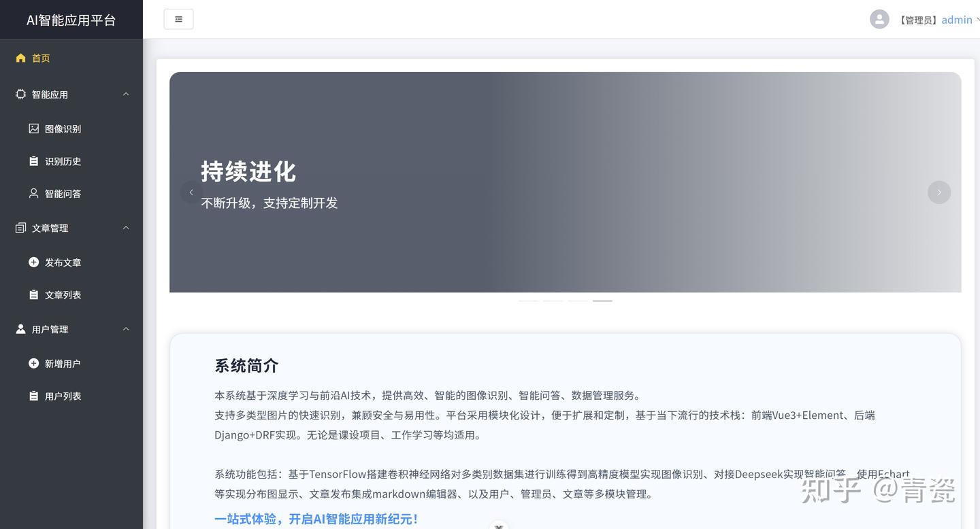Screen dimensions: 980x529
Task: Click the user avatar in the top bar
Action: [x=879, y=19]
